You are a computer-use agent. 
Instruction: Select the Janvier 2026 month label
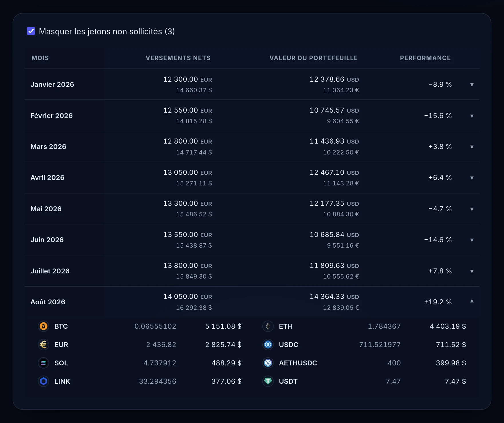click(52, 85)
